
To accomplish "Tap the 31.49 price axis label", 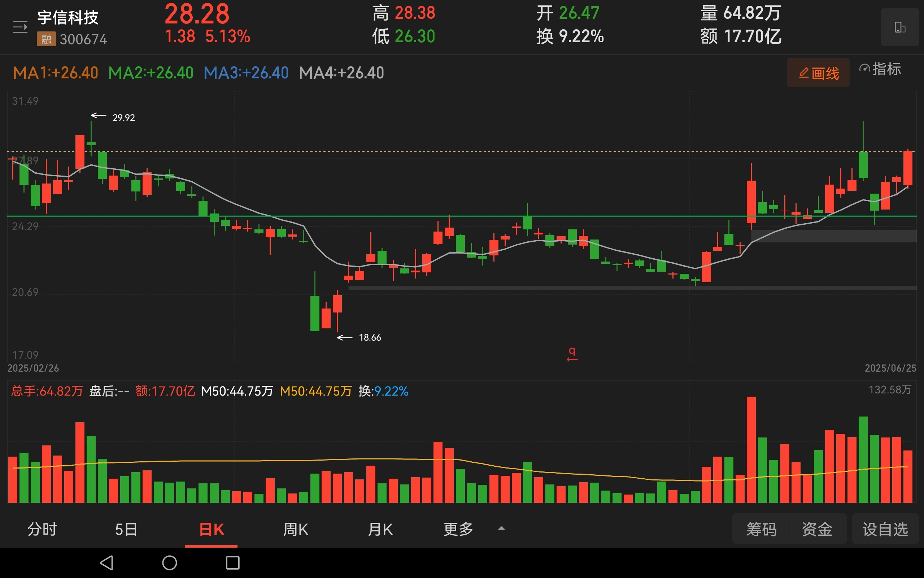I will coord(25,101).
